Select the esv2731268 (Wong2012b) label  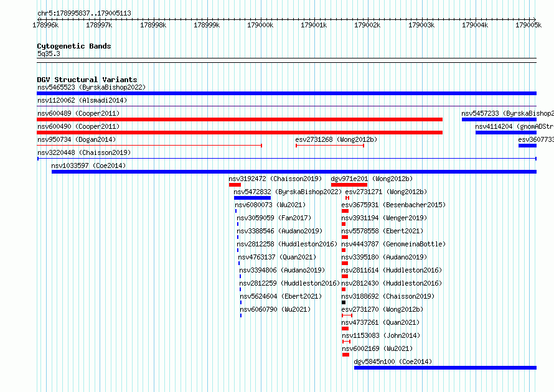click(x=336, y=139)
